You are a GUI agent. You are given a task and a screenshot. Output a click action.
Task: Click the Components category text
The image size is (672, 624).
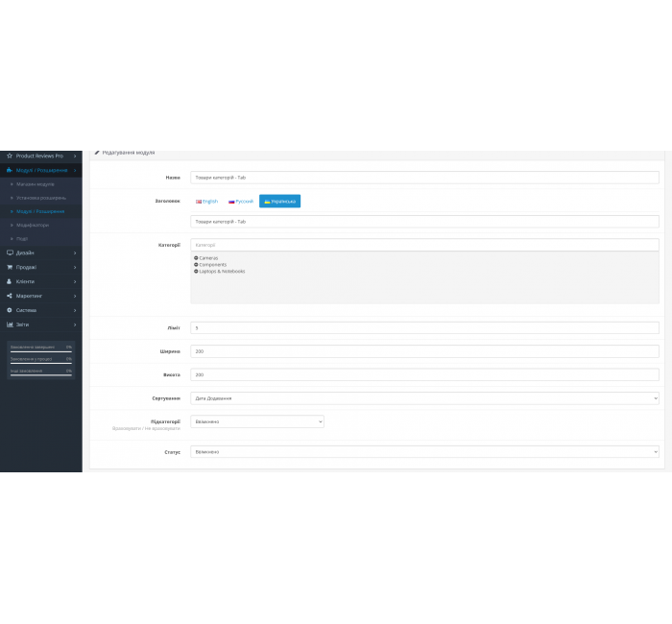pos(212,265)
